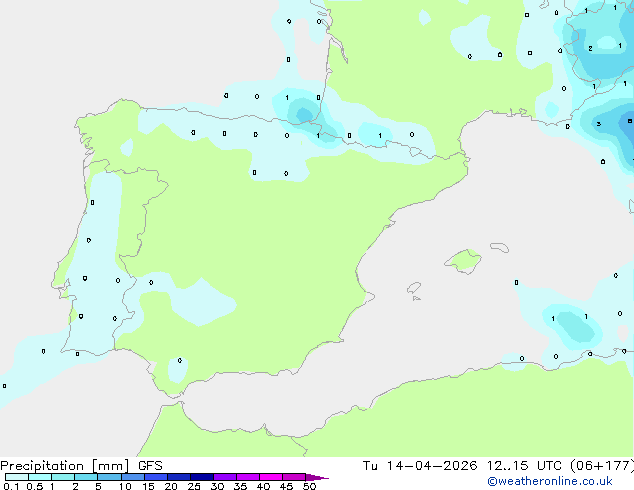Select the 25 to 30 mm legend swatch
Viewport: 634px width, 490px height.
tap(202, 477)
